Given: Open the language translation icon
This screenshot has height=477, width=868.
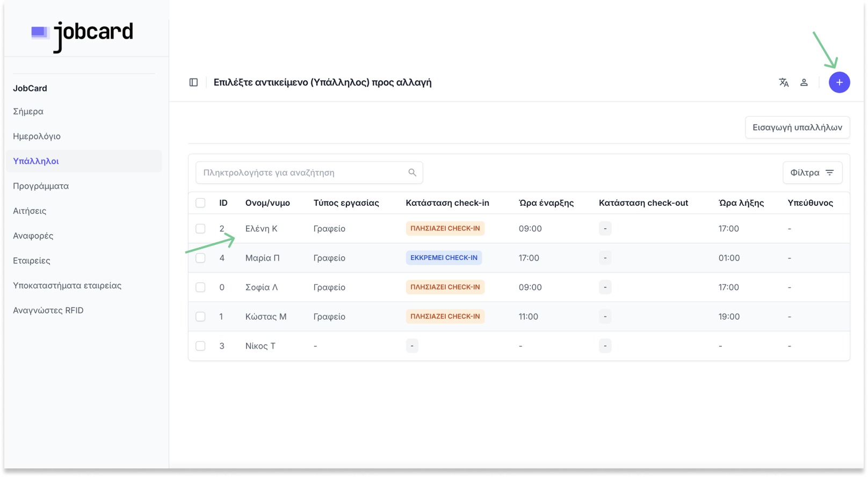Looking at the screenshot, I should 784,82.
